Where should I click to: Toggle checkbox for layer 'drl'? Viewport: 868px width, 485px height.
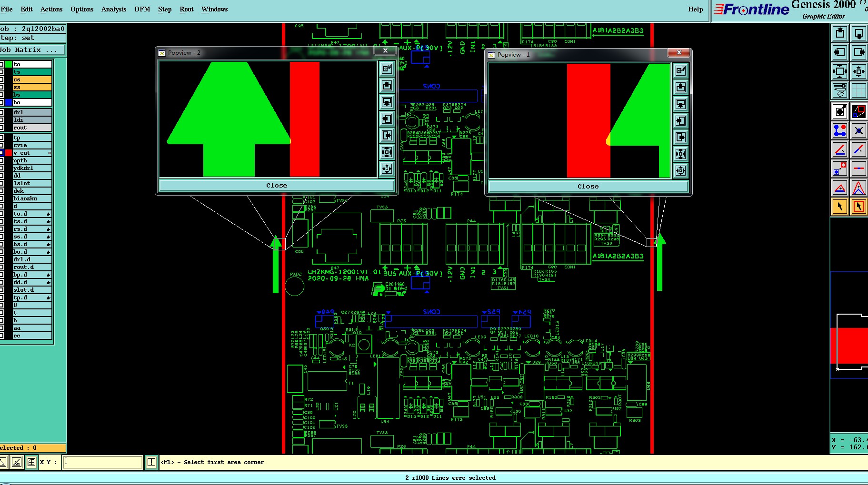pos(2,112)
